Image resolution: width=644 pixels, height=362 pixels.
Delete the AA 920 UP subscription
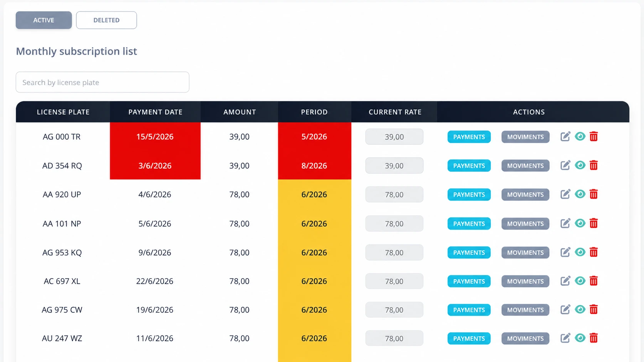point(594,194)
